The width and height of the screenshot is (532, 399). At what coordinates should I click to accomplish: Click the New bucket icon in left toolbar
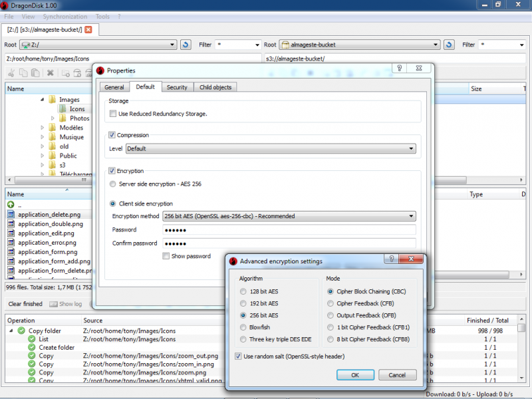pyautogui.click(x=77, y=73)
